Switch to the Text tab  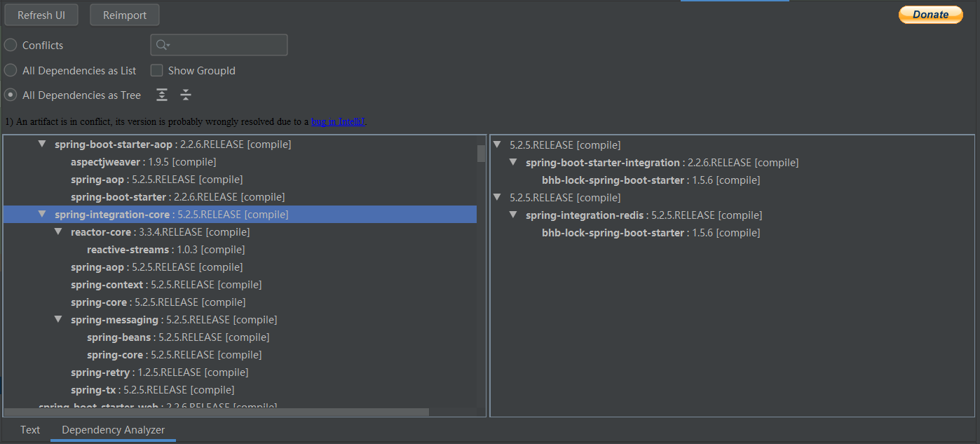(x=30, y=430)
